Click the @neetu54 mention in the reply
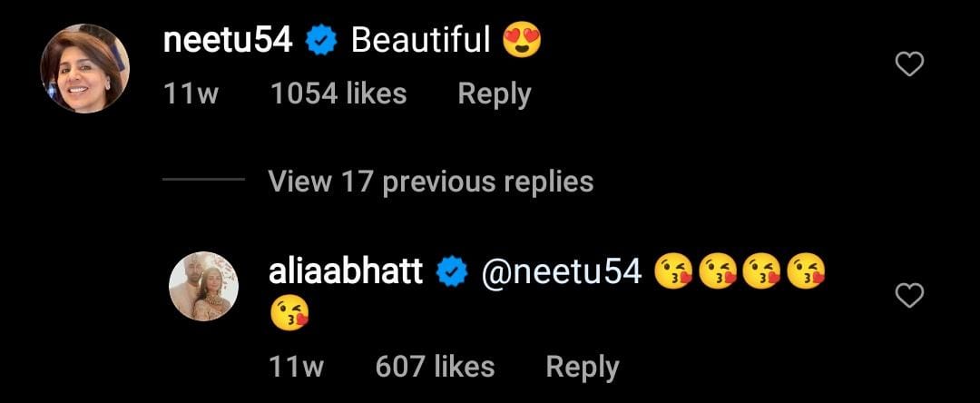This screenshot has width=980, height=403. [561, 271]
